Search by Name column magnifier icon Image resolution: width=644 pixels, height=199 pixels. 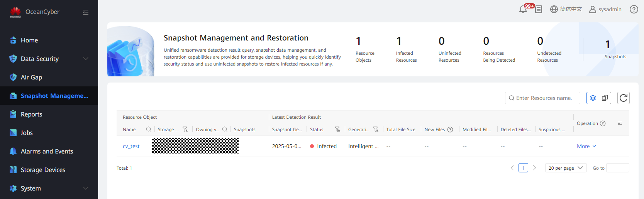(x=149, y=130)
